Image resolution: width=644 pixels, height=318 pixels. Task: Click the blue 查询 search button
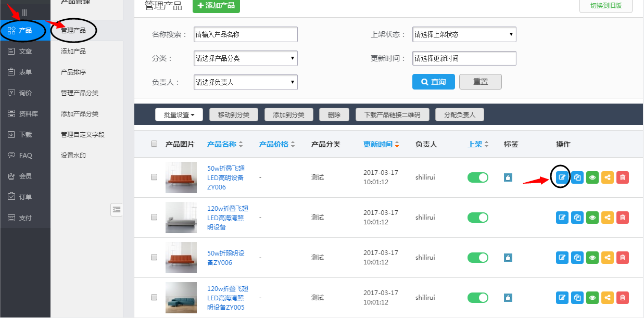433,82
